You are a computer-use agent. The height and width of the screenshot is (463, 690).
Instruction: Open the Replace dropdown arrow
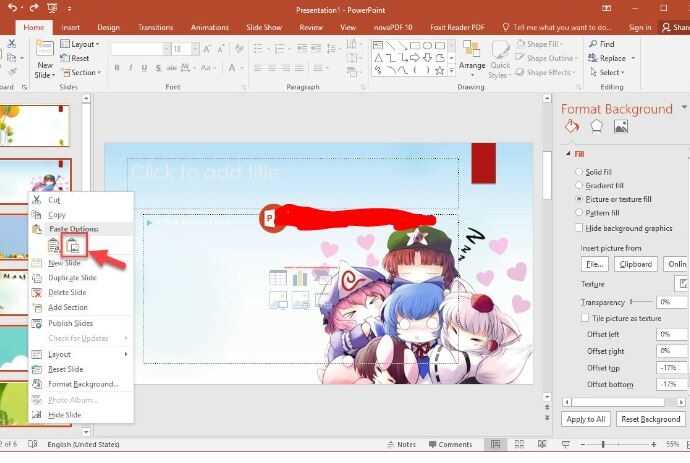(x=633, y=58)
